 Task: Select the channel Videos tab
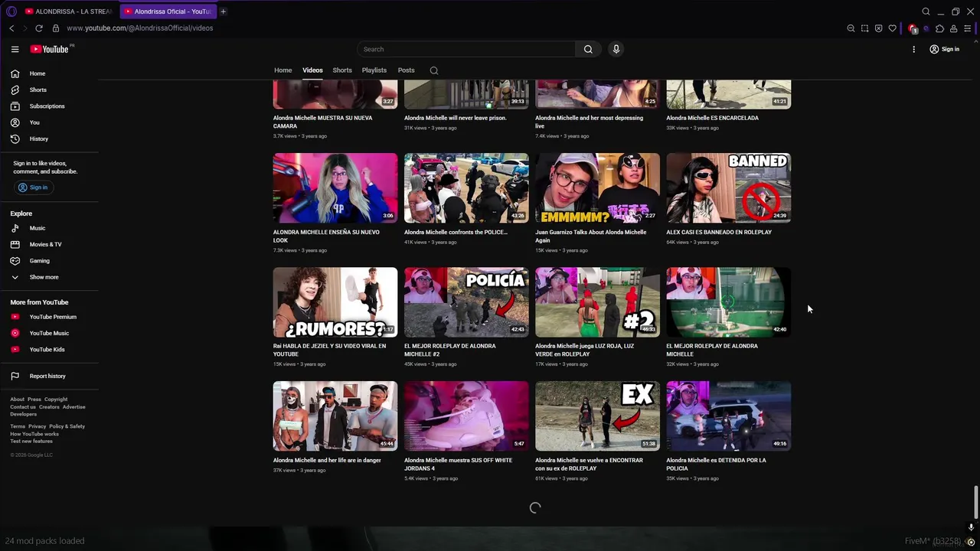[312, 70]
